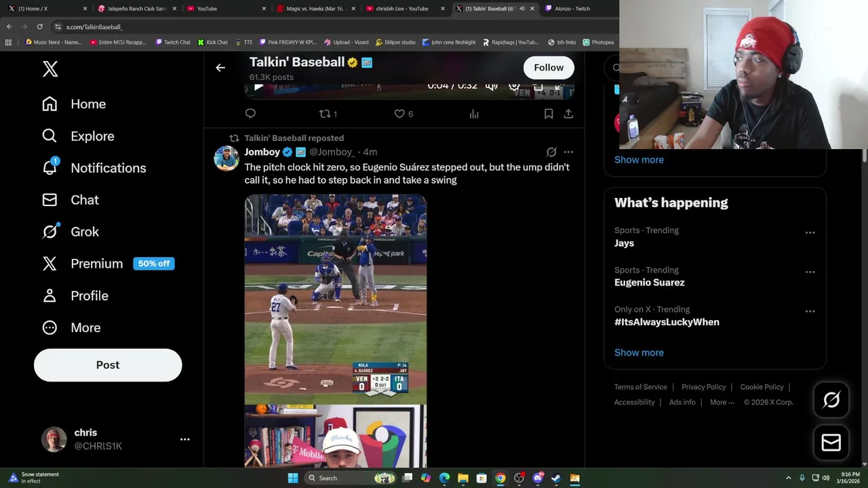The image size is (868, 488).
Task: Click the back arrow next to Talkin' Baseball
Action: tap(220, 68)
